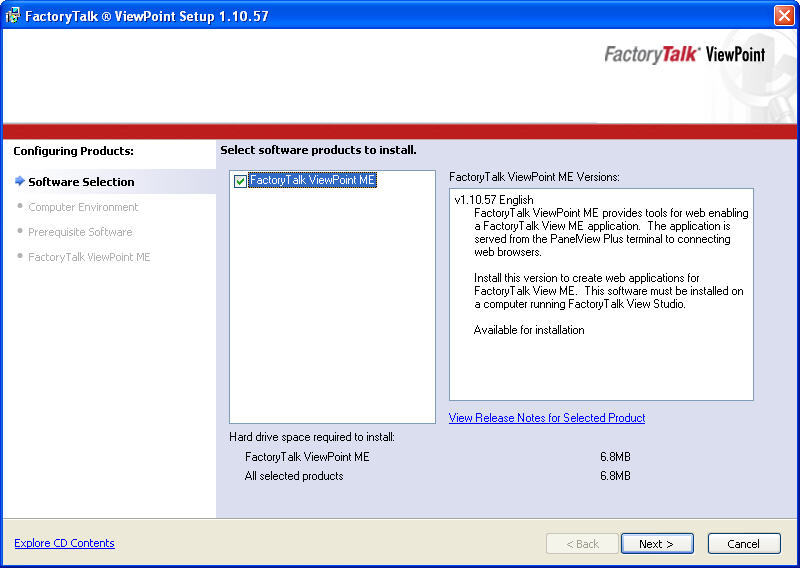Select the Prerequisite Software step

click(80, 232)
